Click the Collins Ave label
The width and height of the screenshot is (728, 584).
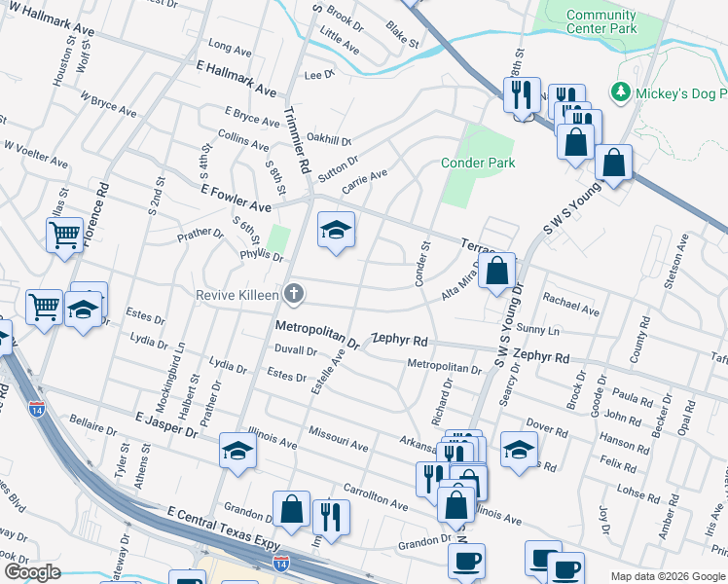243,141
